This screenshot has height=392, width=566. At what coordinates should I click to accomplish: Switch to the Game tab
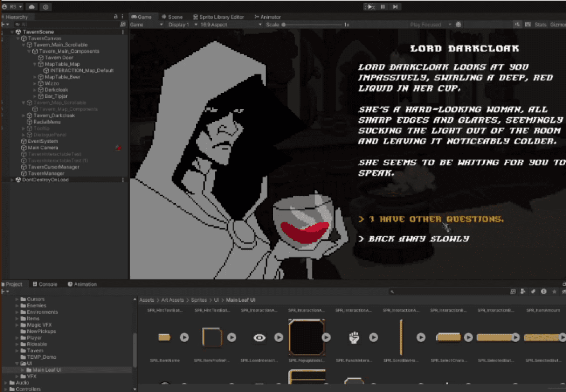(x=141, y=17)
